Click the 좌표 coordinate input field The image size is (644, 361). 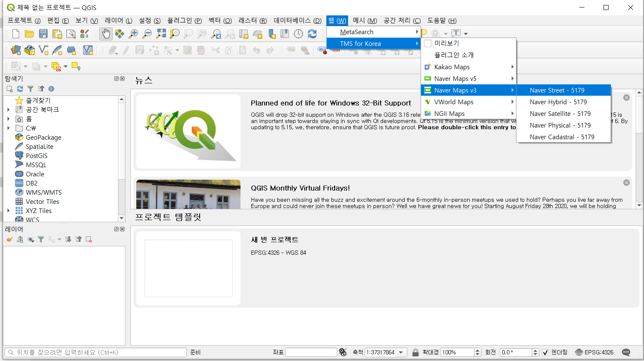311,352
